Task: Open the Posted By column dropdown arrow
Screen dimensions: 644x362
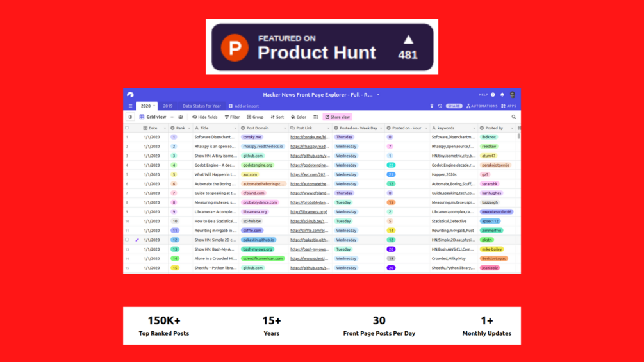Action: (x=512, y=129)
